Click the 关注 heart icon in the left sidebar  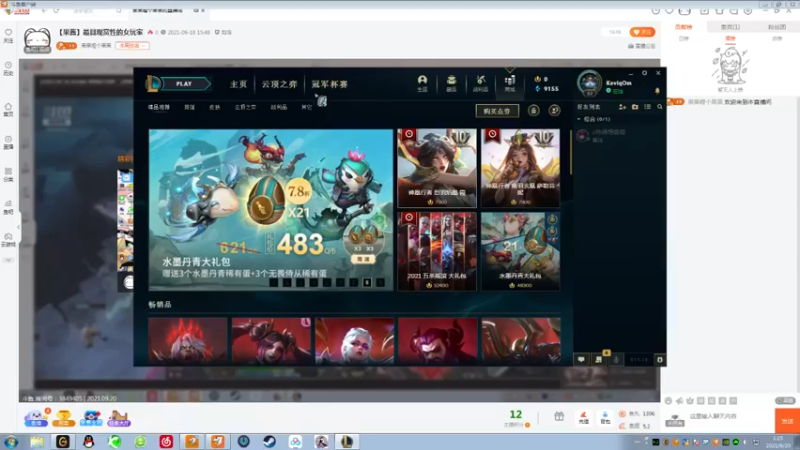tap(8, 35)
